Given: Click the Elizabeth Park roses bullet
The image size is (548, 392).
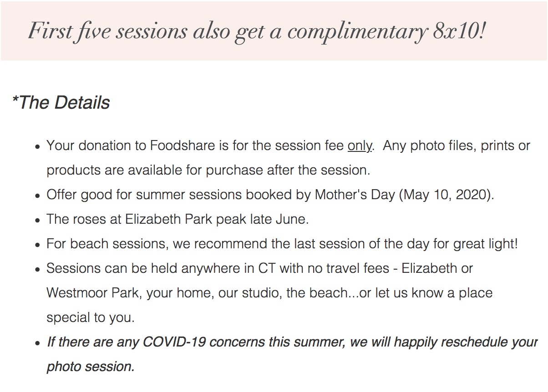Looking at the screenshot, I should point(178,220).
